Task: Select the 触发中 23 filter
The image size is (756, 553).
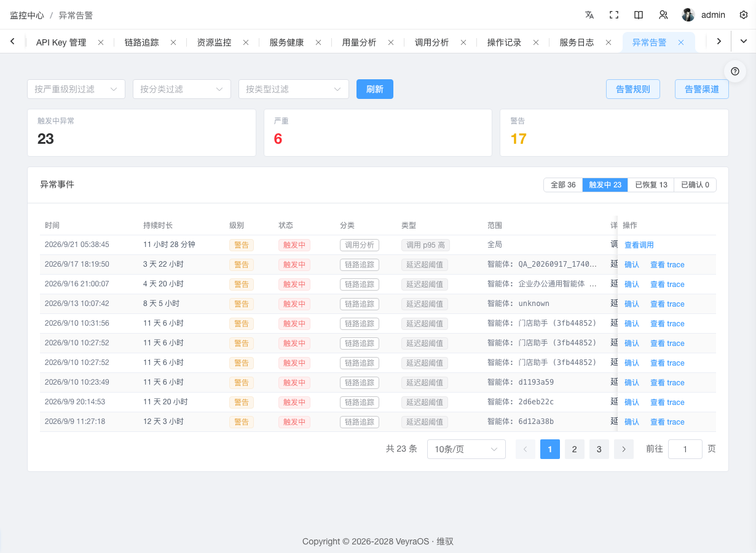Action: point(605,185)
